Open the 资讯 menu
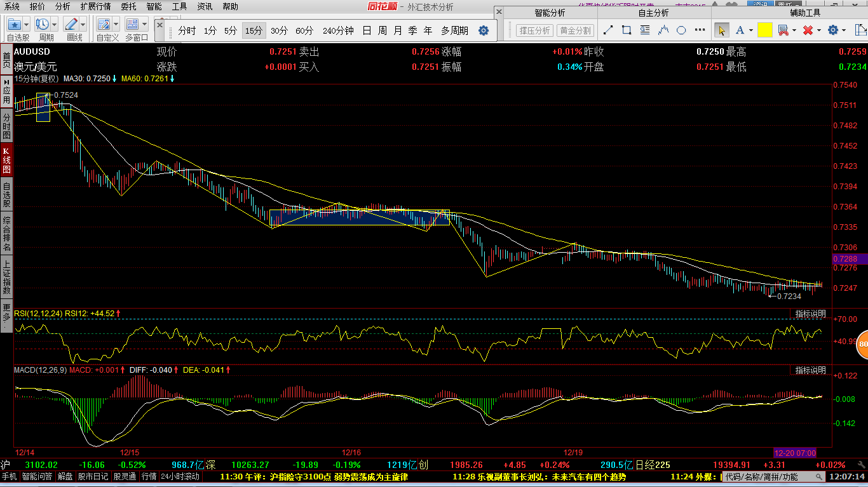Screen dimensions: 868x487 click(205, 6)
